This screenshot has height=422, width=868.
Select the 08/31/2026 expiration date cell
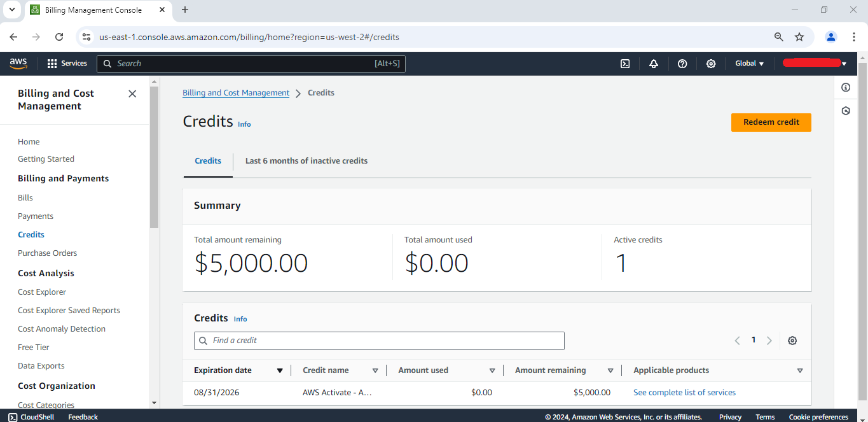coord(217,393)
